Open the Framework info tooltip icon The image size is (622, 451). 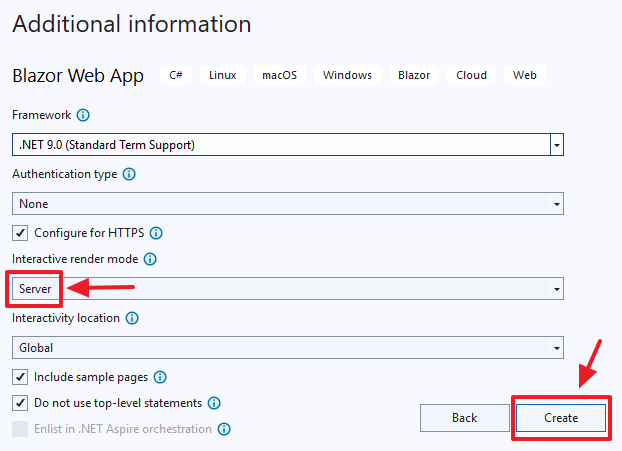(x=83, y=115)
